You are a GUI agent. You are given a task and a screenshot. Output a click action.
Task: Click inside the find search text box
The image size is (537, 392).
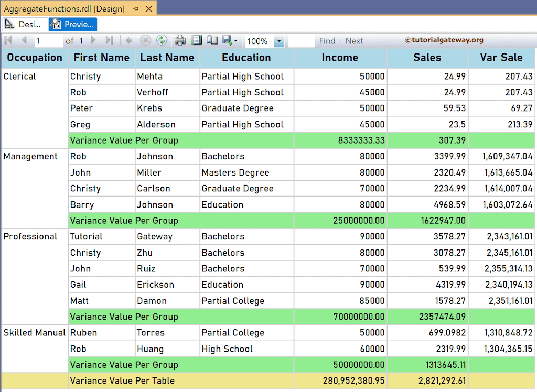300,40
